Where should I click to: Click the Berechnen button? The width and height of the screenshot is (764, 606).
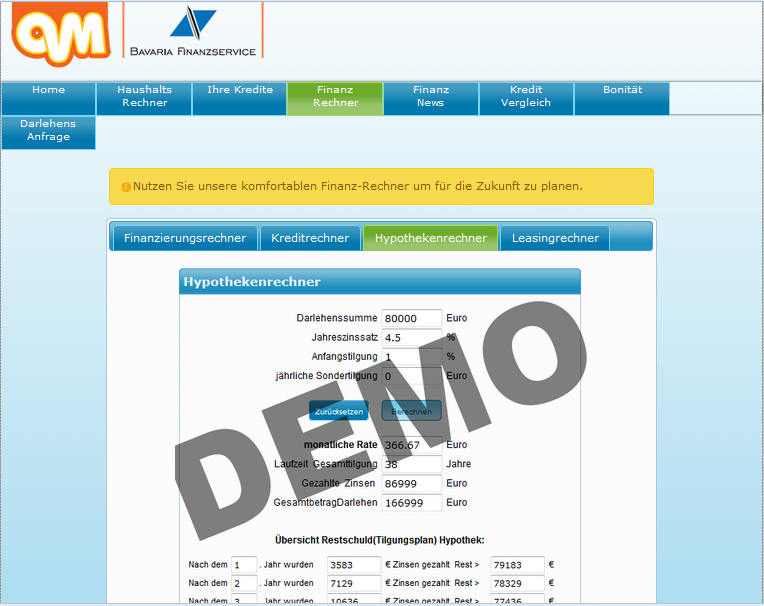point(411,411)
